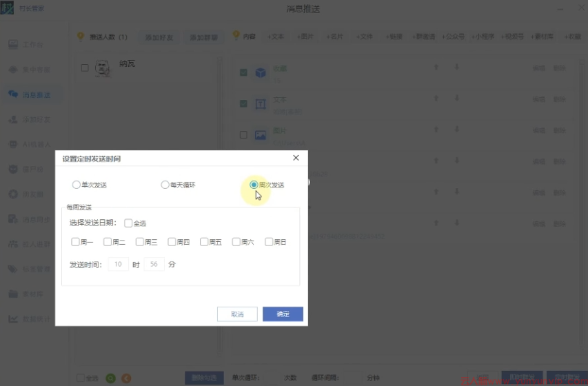Open 数据统计 chart icon in sidebar
The width and height of the screenshot is (588, 386).
pyautogui.click(x=13, y=318)
